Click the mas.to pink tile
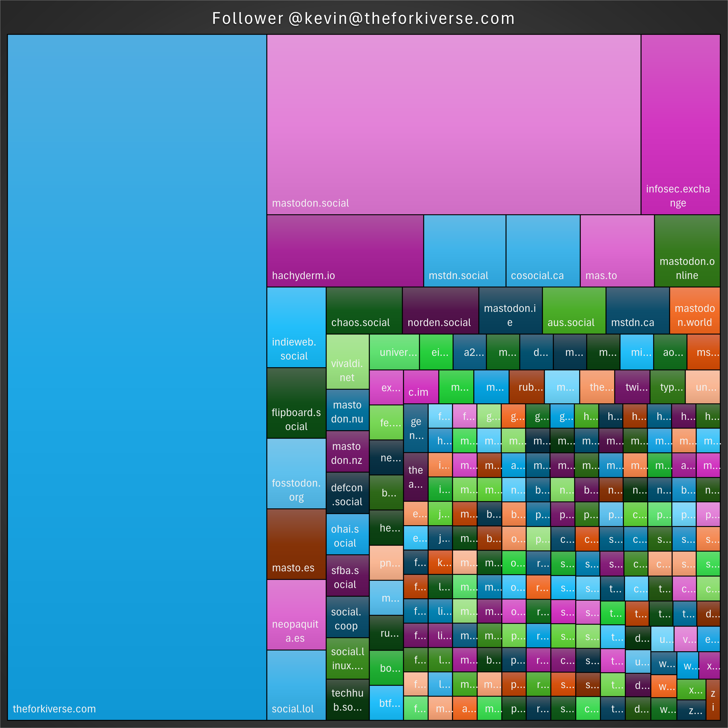The image size is (728, 728). (617, 251)
